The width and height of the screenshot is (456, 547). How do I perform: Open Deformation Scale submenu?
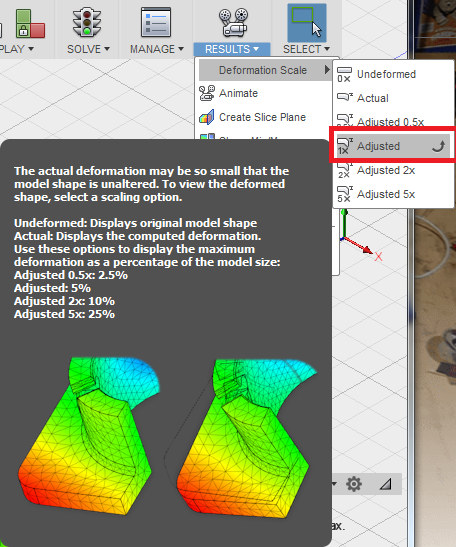point(265,70)
